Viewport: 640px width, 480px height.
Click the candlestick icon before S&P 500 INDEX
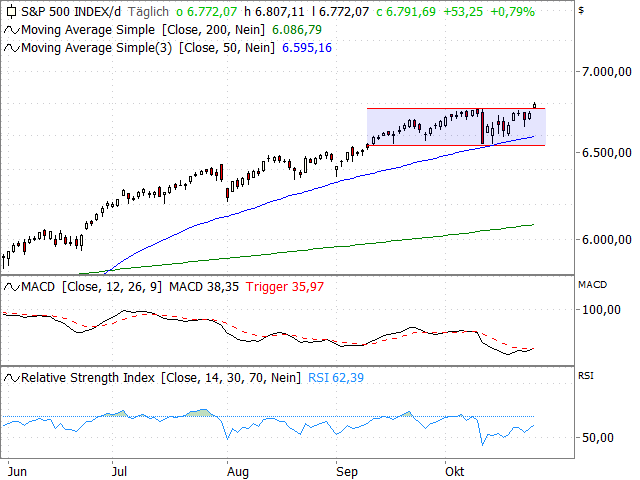[x=11, y=12]
